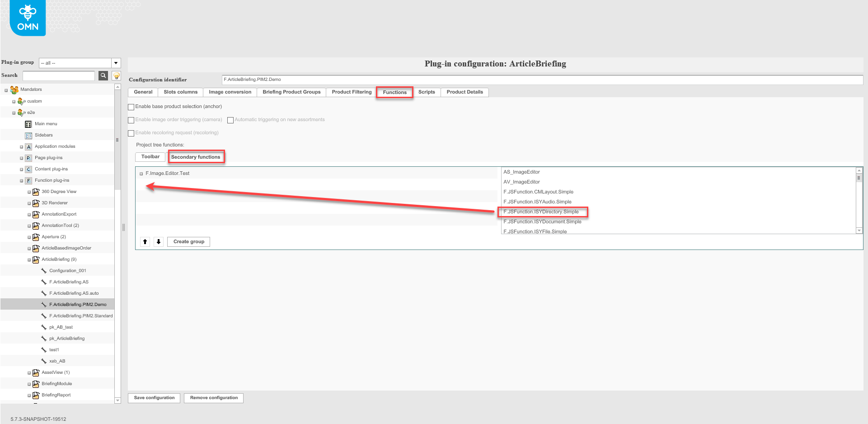The image size is (868, 424).
Task: Open the Plug-in group dropdown
Action: click(116, 62)
